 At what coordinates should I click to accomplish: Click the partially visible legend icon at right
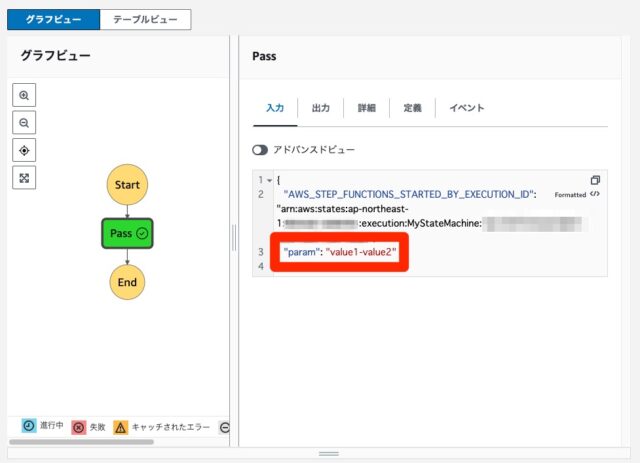[224, 427]
